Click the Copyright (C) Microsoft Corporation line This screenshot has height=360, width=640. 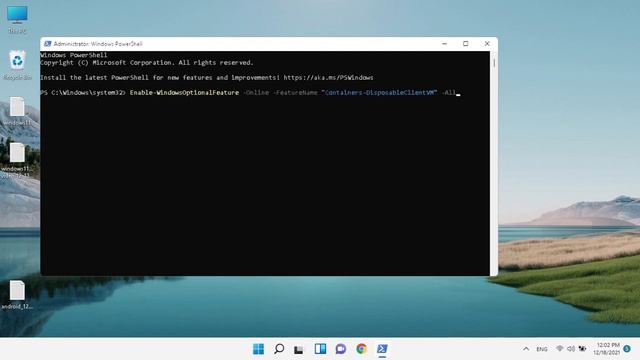click(147, 63)
